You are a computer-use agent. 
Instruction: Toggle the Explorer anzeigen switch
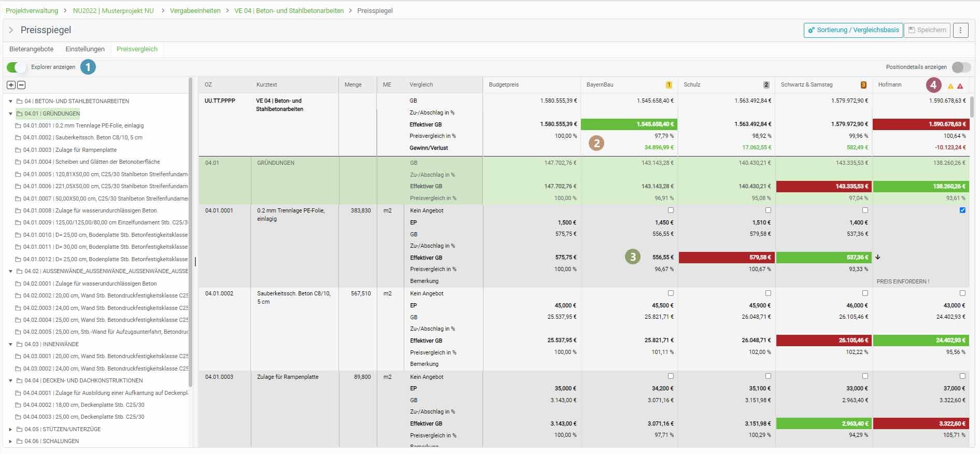pos(16,67)
